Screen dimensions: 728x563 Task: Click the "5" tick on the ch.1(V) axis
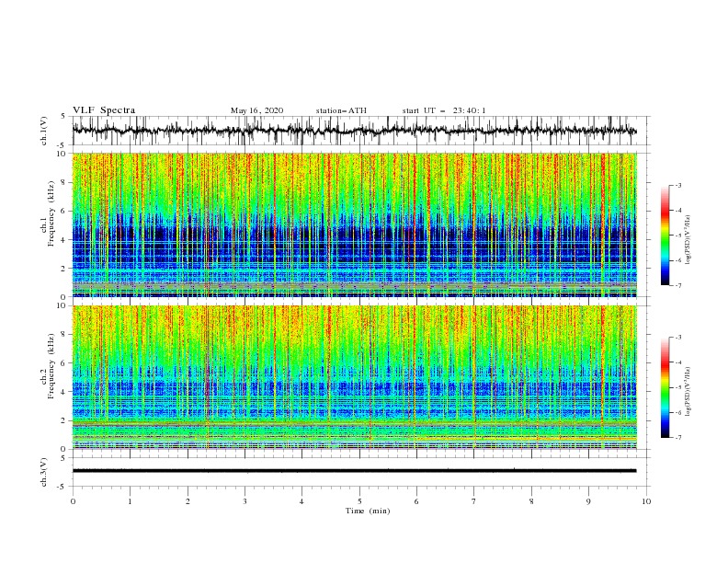point(63,116)
